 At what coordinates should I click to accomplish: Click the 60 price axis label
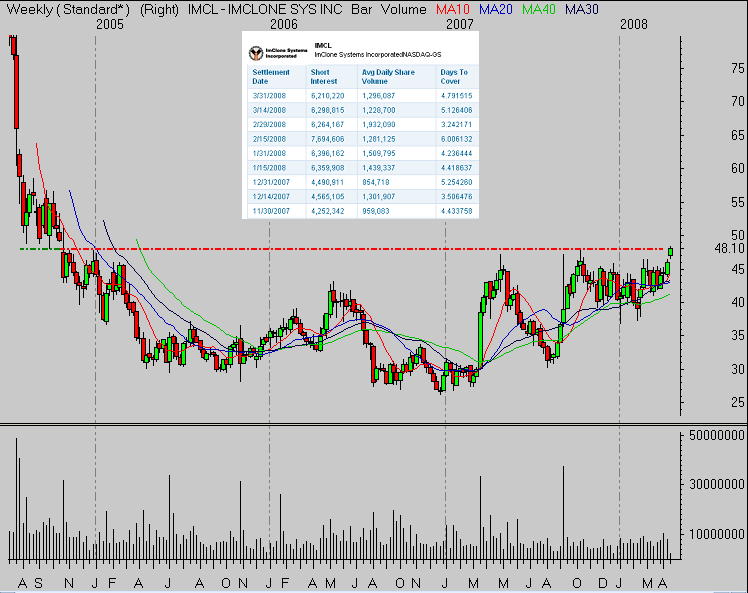point(738,168)
